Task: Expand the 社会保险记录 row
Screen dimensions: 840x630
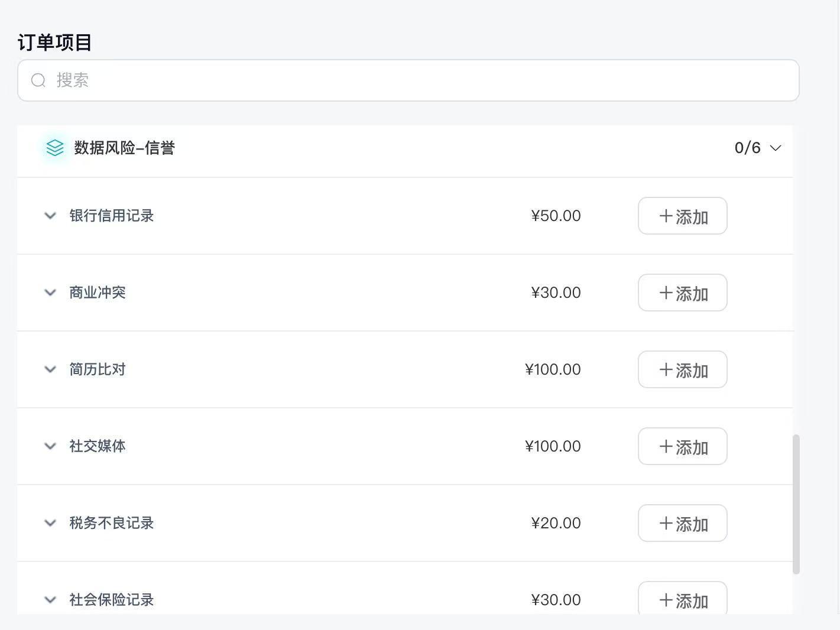Action: click(x=50, y=600)
